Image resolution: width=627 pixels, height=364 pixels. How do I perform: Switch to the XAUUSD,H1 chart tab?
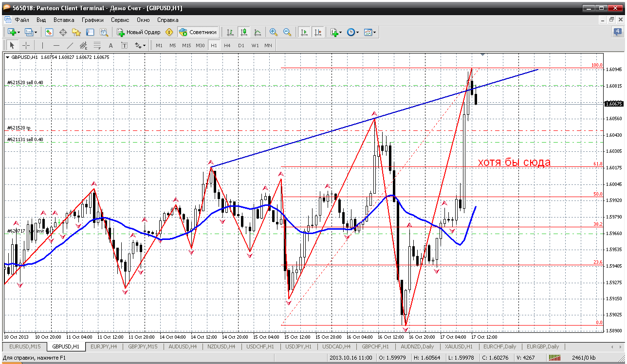point(459,346)
